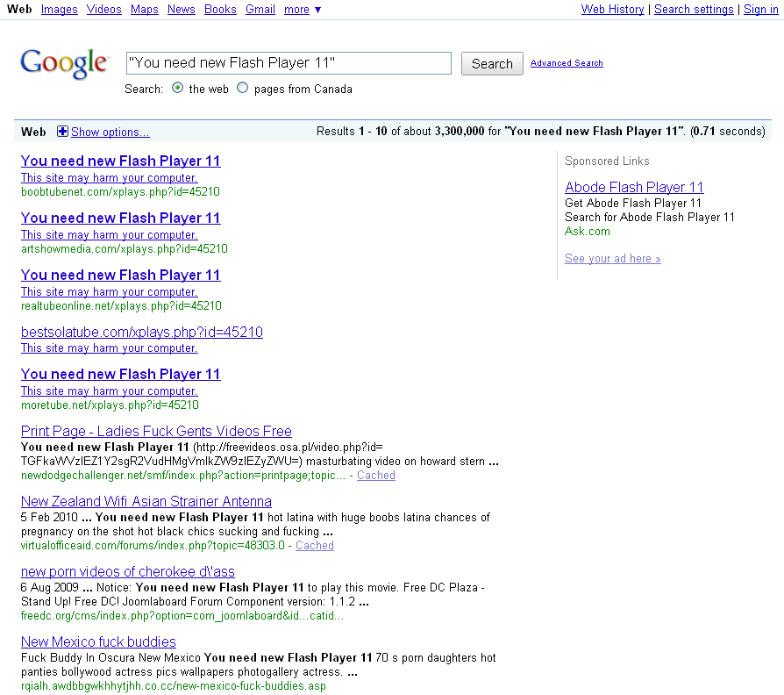
Task: Click the Ask.com sponsored URL text
Action: [x=588, y=231]
